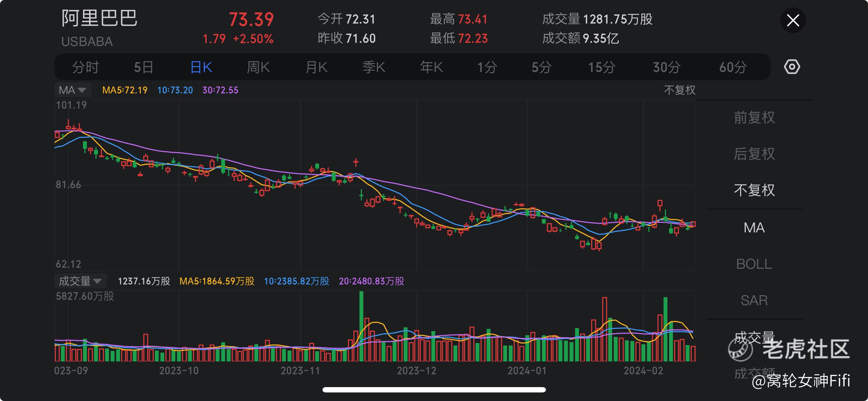Select MA indicator in side panel
The height and width of the screenshot is (401, 868).
pos(754,228)
